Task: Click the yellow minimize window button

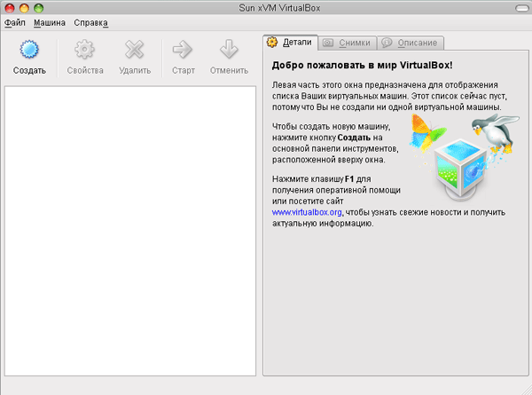Action: 24,8
